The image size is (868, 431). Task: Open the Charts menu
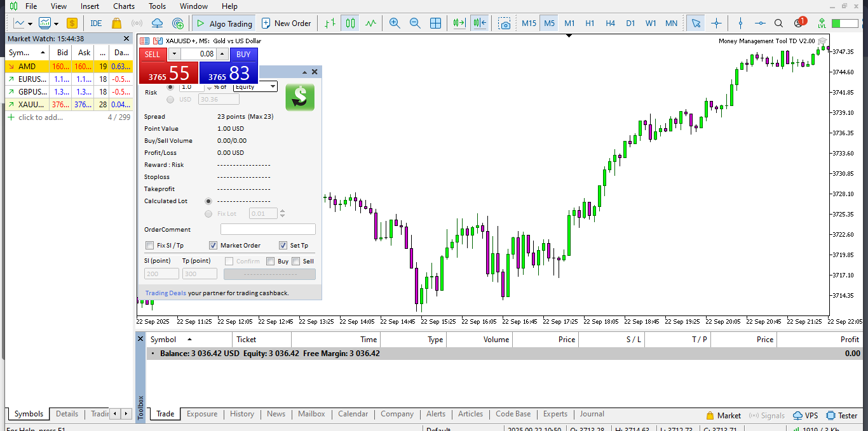coord(123,6)
